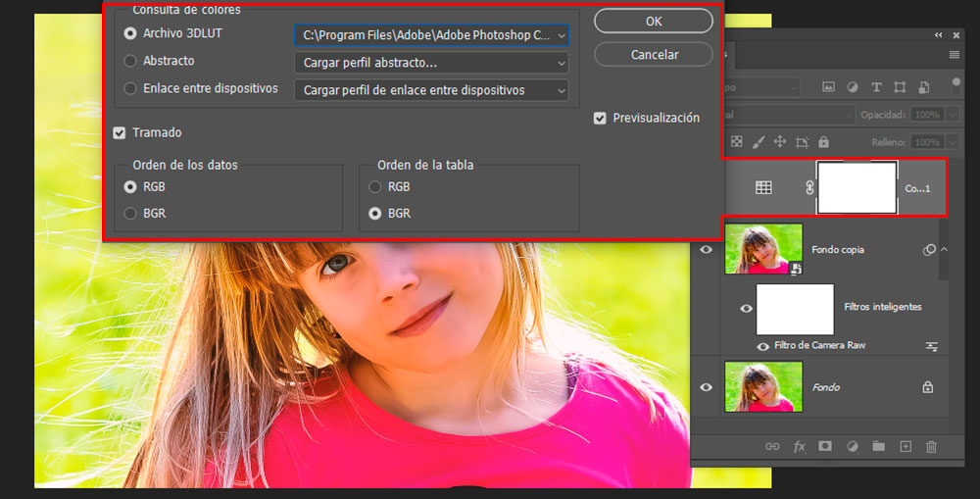Select Enlace entre dispositivos radio option
Image resolution: width=980 pixels, height=499 pixels.
click(x=130, y=88)
